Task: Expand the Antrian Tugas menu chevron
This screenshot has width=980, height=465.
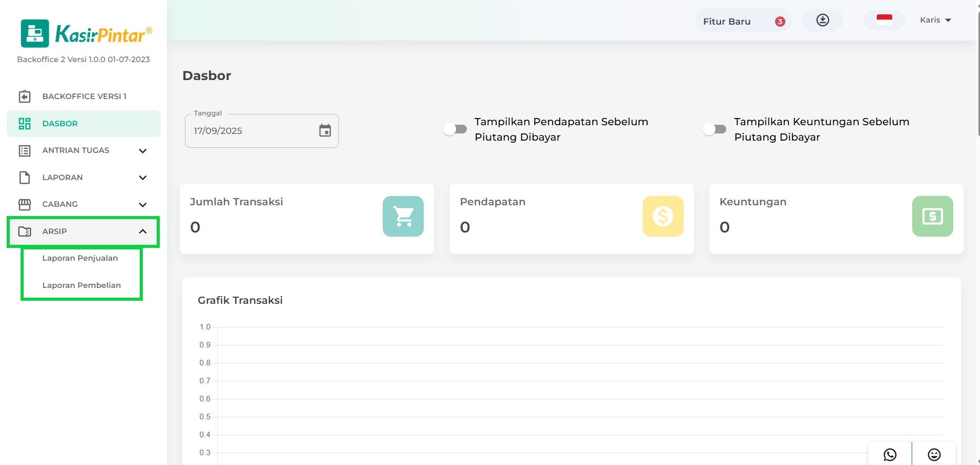Action: pos(143,151)
